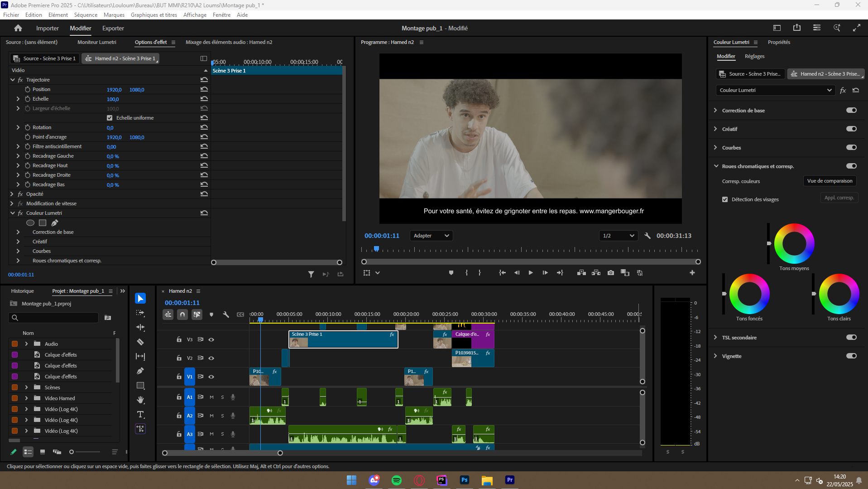This screenshot has height=489, width=868.
Task: Add a marker from the Program monitor
Action: [x=451, y=272]
